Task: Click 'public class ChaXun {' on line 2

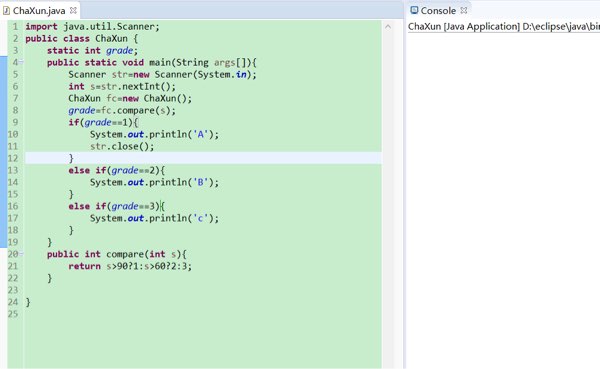Action: 82,38
